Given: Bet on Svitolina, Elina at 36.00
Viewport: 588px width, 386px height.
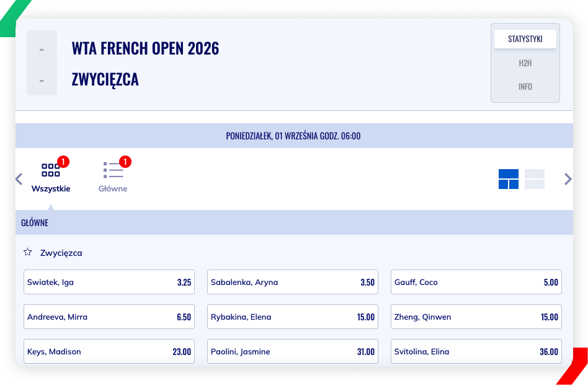Looking at the screenshot, I should [476, 351].
